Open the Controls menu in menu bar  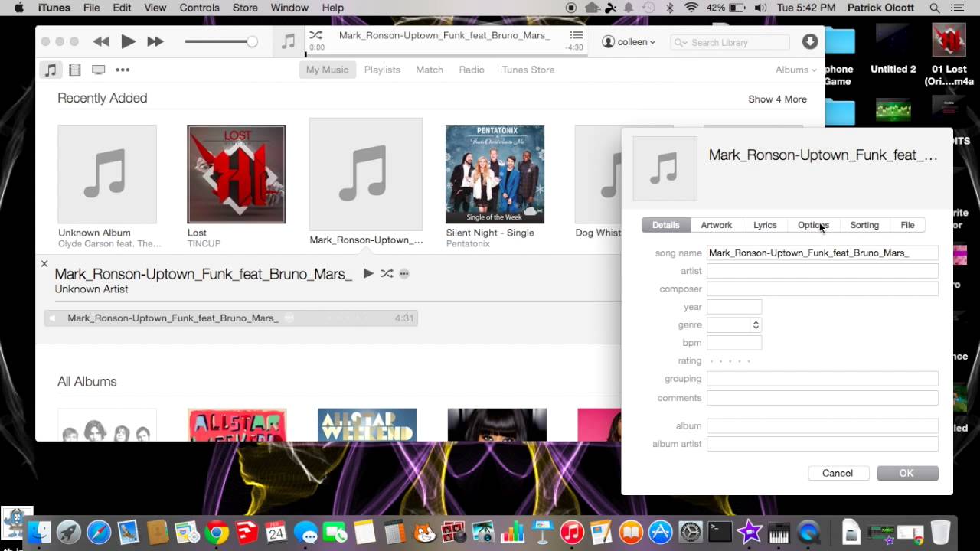[x=199, y=8]
